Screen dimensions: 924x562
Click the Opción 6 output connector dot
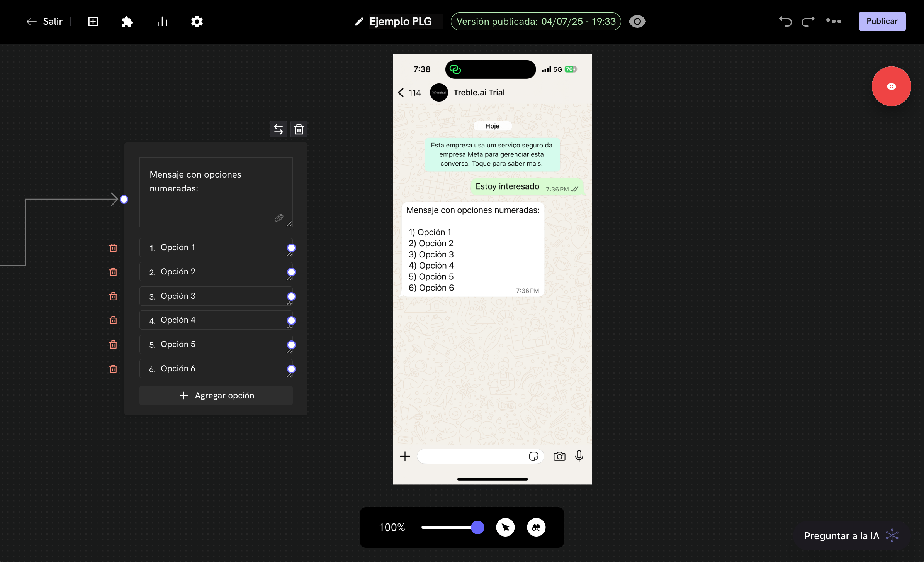(x=292, y=369)
